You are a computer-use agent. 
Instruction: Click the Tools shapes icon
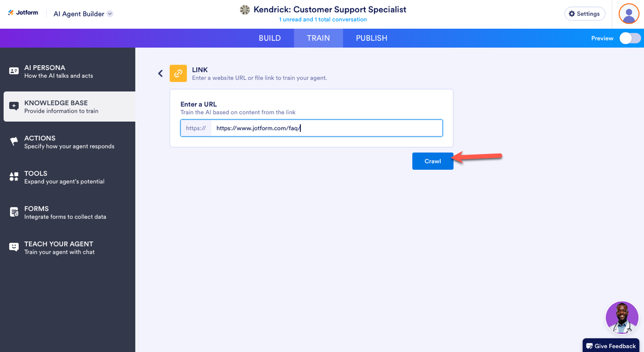pyautogui.click(x=14, y=177)
